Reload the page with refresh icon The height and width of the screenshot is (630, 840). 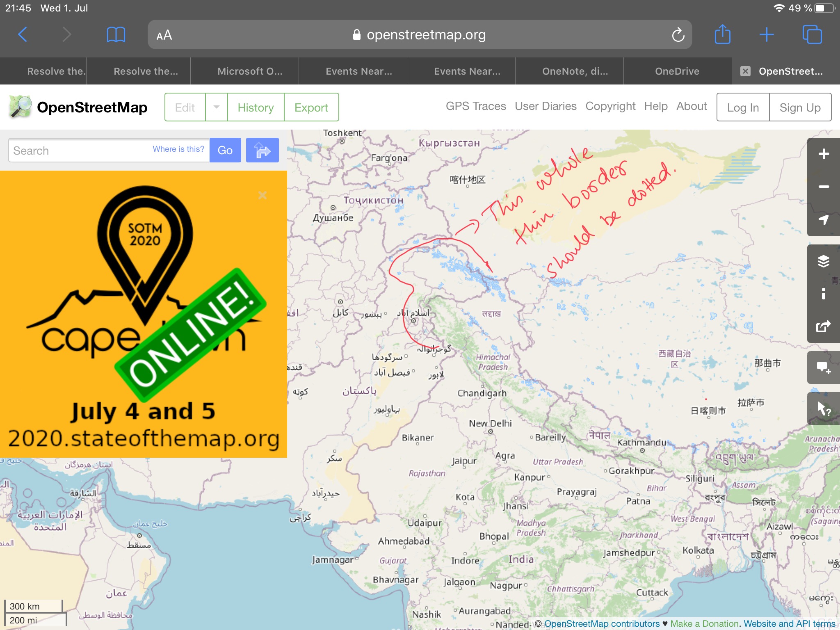[678, 35]
